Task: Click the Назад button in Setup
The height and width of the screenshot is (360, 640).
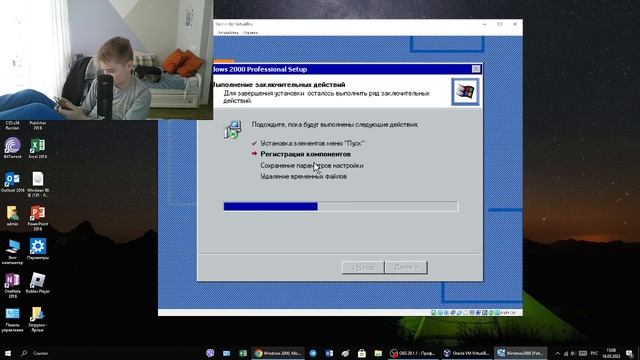Action: [x=363, y=267]
